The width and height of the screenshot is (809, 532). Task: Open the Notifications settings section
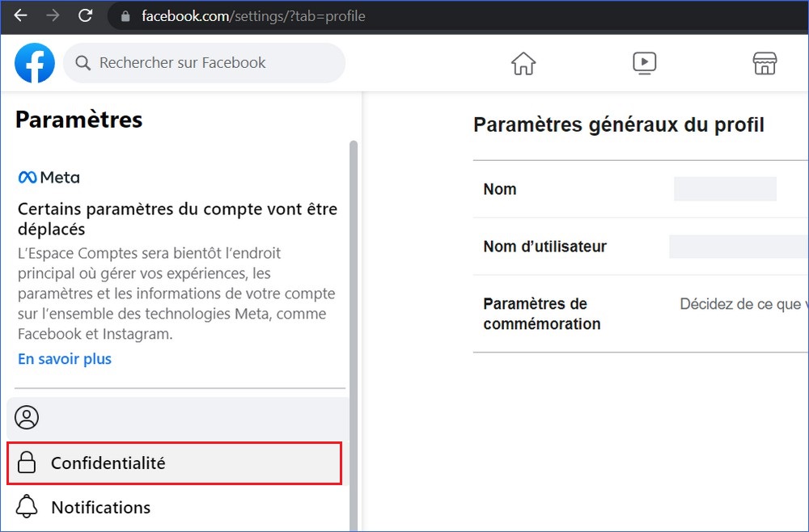(x=100, y=508)
